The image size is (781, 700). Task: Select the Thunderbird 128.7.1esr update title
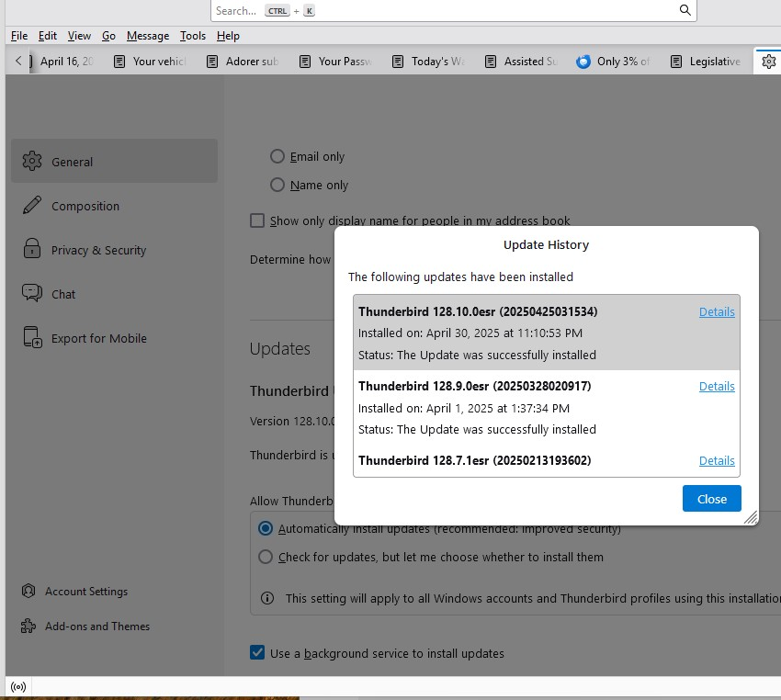tap(475, 460)
